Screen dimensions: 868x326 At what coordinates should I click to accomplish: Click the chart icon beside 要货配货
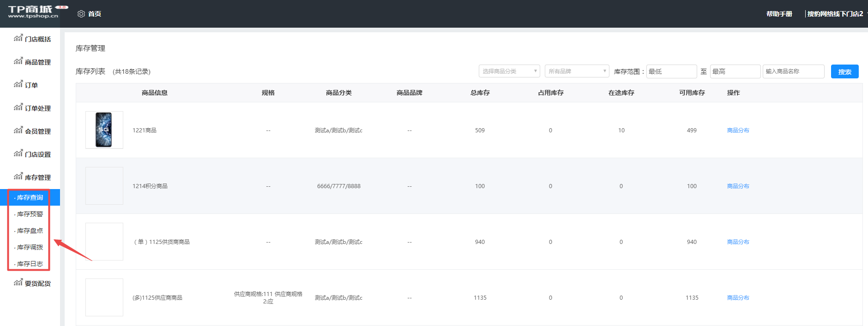coord(18,282)
